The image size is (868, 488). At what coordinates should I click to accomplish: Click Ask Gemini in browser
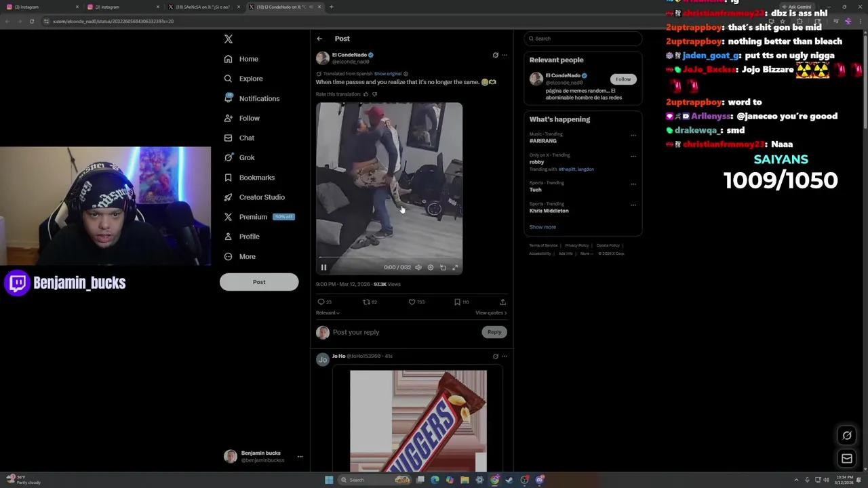click(x=797, y=7)
